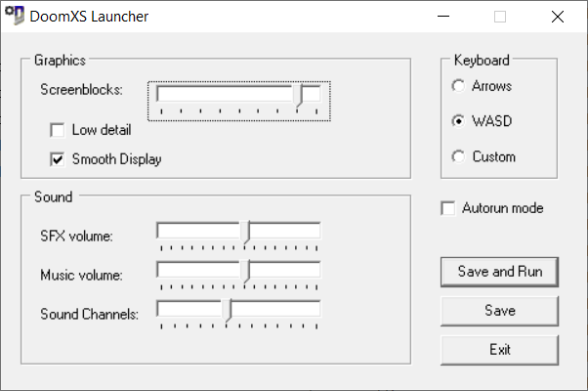Click Screenblocks slider track left of thumb
The width and height of the screenshot is (588, 391).
click(225, 93)
